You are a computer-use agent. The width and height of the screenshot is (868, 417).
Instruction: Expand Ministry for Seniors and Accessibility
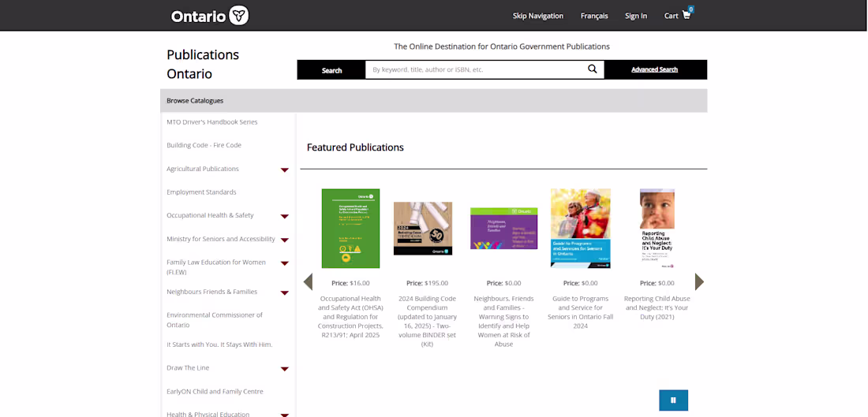pos(285,240)
